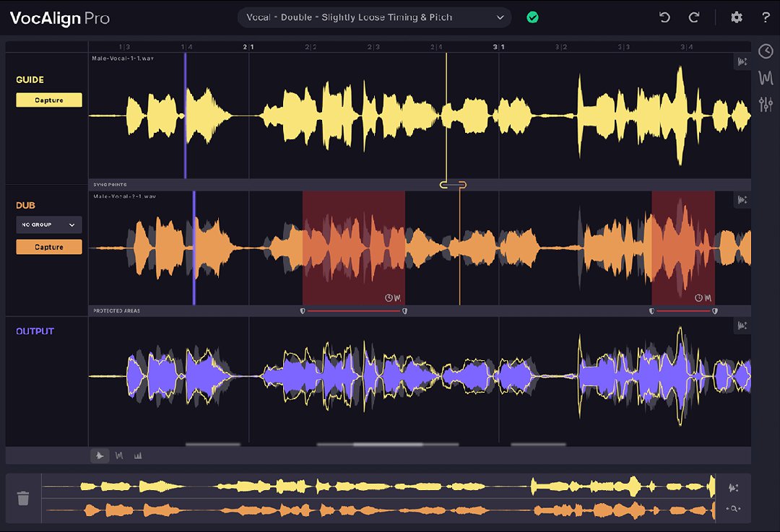Open the mixer sliders panel on right sidebar
The height and width of the screenshot is (532, 780).
[766, 103]
